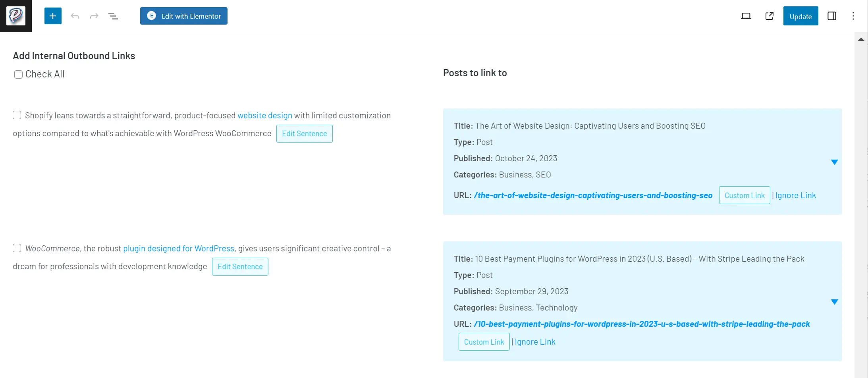This screenshot has width=868, height=378.
Task: Click Edit with Elementor
Action: coord(183,16)
